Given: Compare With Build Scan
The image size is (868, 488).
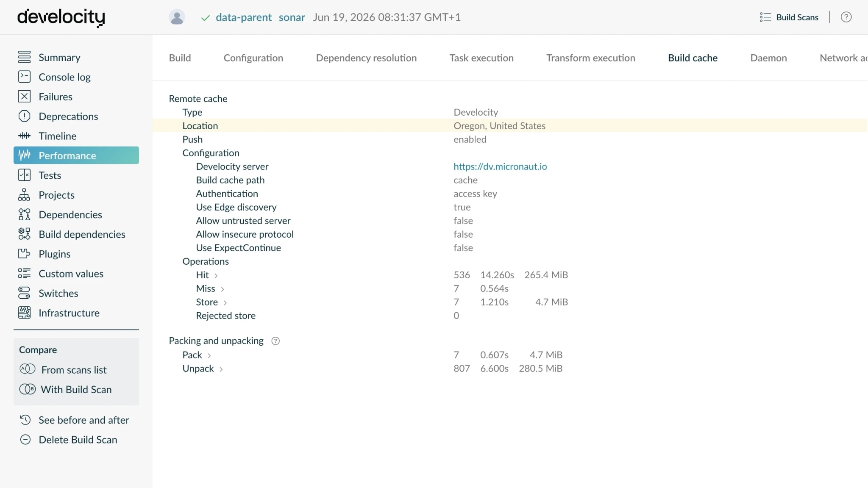Looking at the screenshot, I should coord(76,389).
